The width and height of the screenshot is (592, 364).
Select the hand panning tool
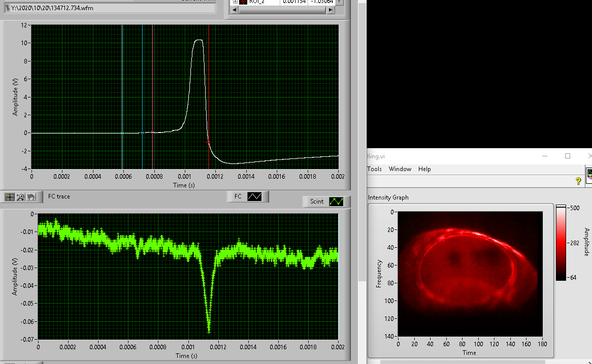click(x=31, y=196)
